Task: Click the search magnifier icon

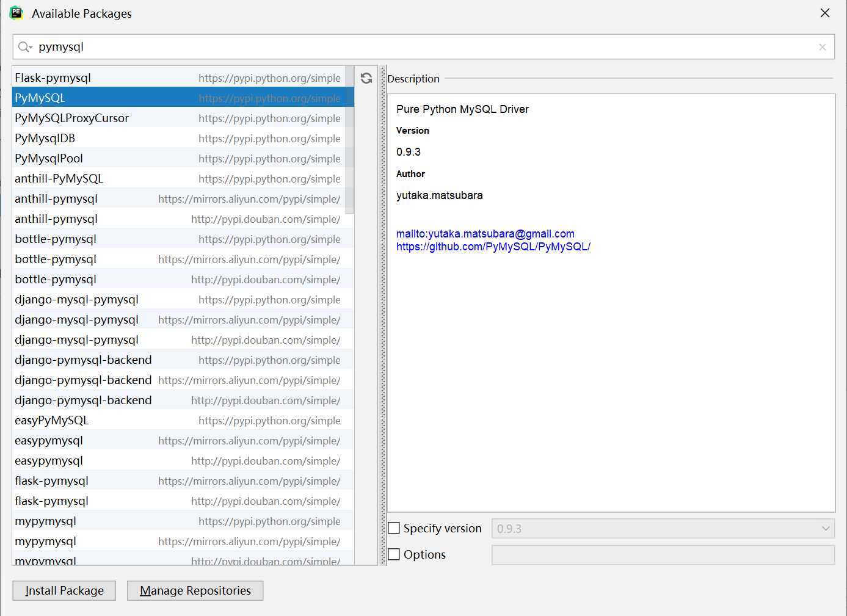Action: [x=24, y=47]
